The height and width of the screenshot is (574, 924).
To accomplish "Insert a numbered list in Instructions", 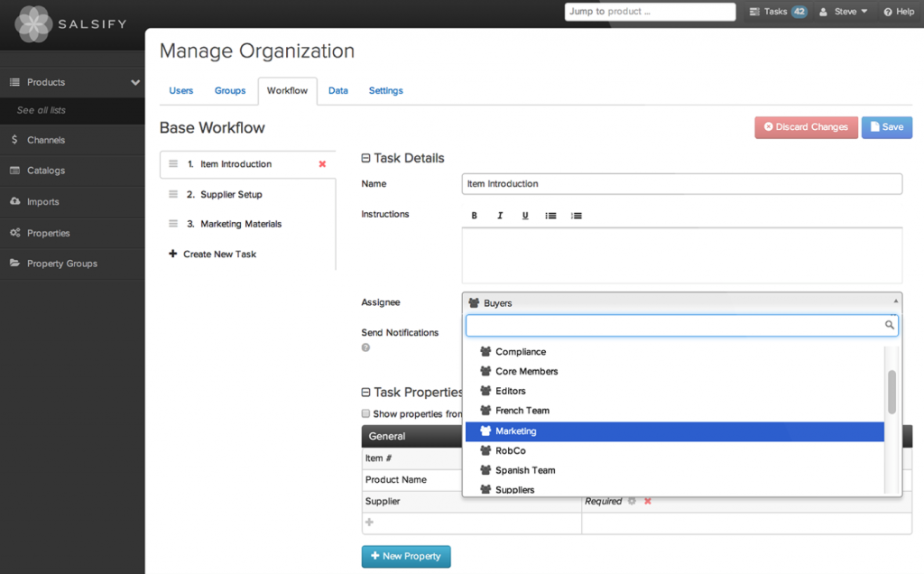I will click(577, 216).
